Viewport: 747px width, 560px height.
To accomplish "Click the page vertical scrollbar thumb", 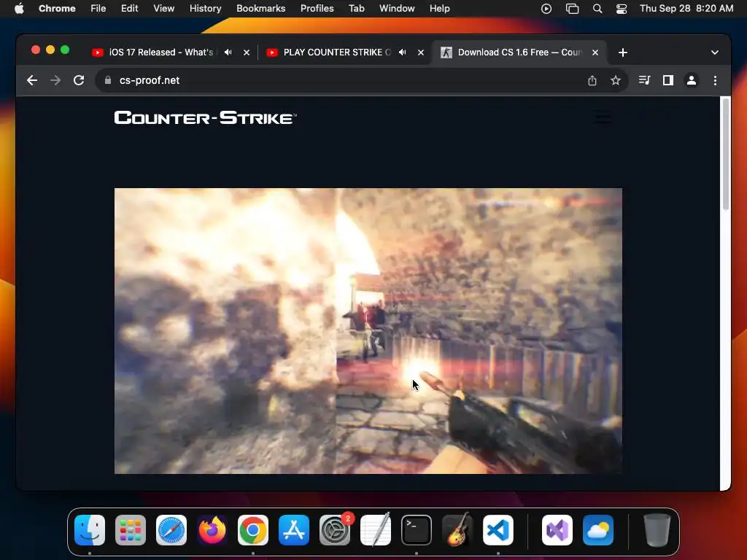I will (726, 153).
